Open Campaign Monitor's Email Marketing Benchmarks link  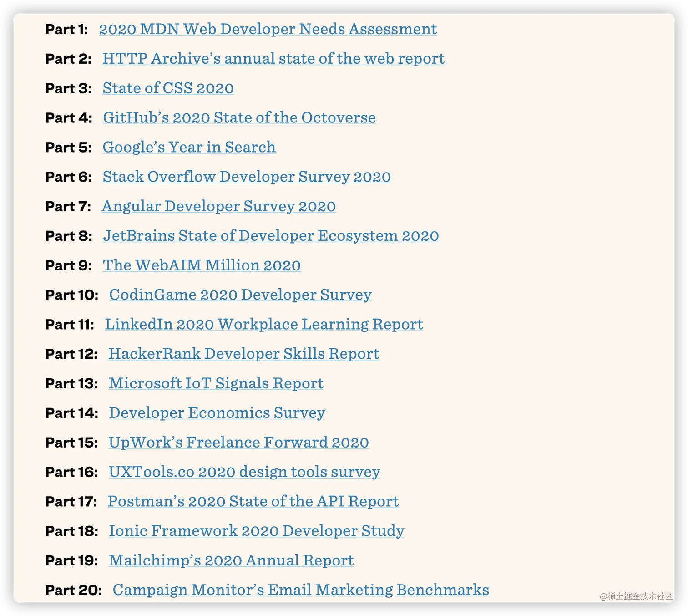(301, 590)
